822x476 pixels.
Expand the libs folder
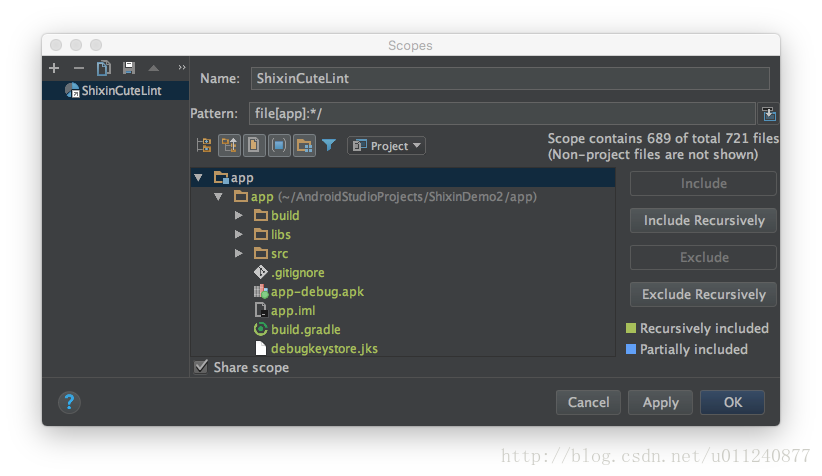pos(239,234)
